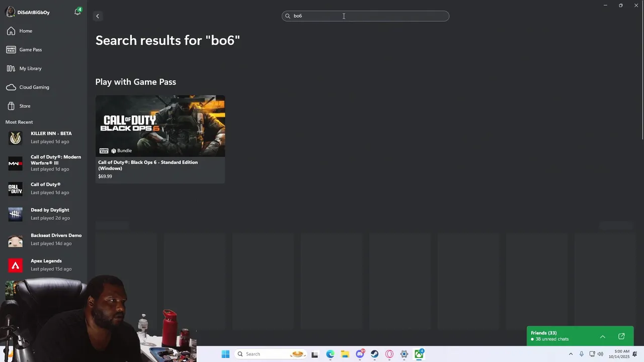Open Settings gear from taskbar
Viewport: 644px width, 362px height.
pos(404,354)
